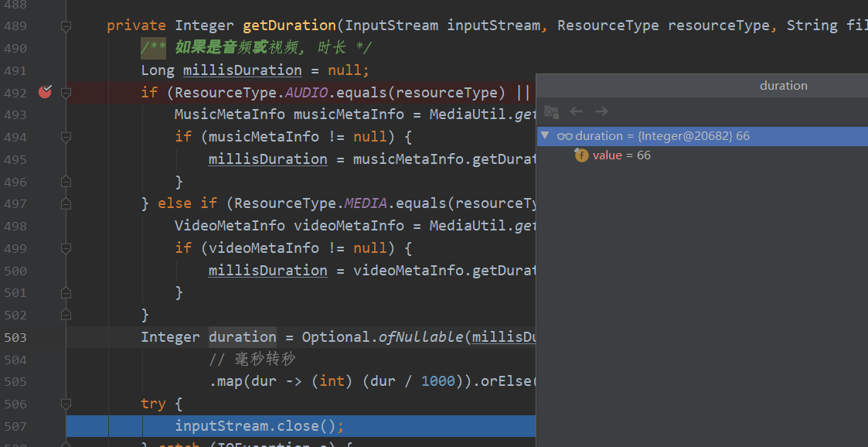Click fold marker on line 499
Viewport: 868px width, 447px height.
[x=66, y=248]
